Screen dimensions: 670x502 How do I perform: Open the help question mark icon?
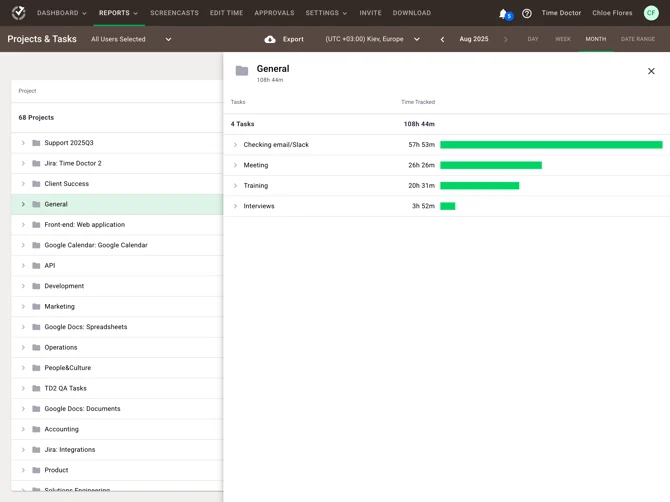(527, 14)
